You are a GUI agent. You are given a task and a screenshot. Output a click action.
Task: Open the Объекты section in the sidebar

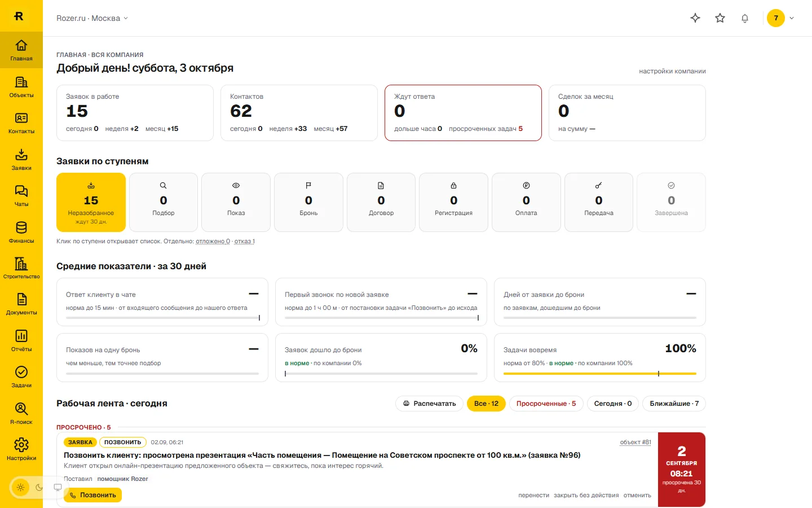[21, 87]
